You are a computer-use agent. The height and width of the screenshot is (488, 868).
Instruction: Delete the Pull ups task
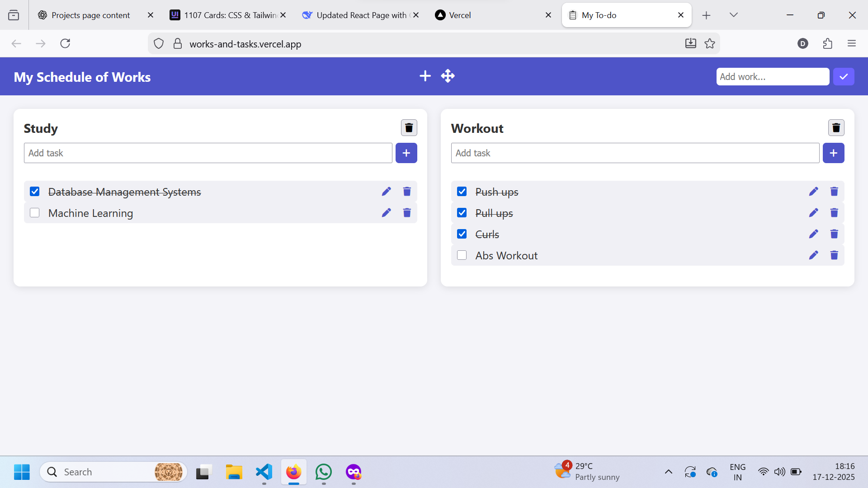(x=834, y=212)
